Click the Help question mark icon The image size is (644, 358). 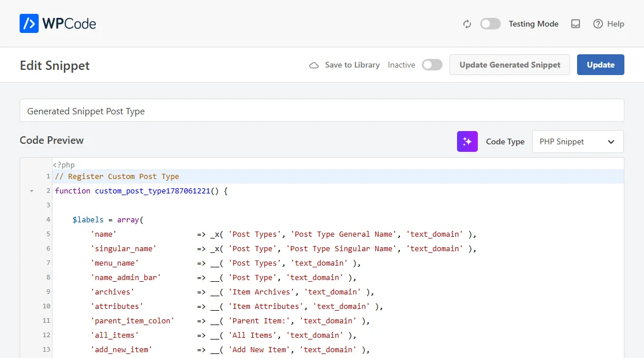598,24
